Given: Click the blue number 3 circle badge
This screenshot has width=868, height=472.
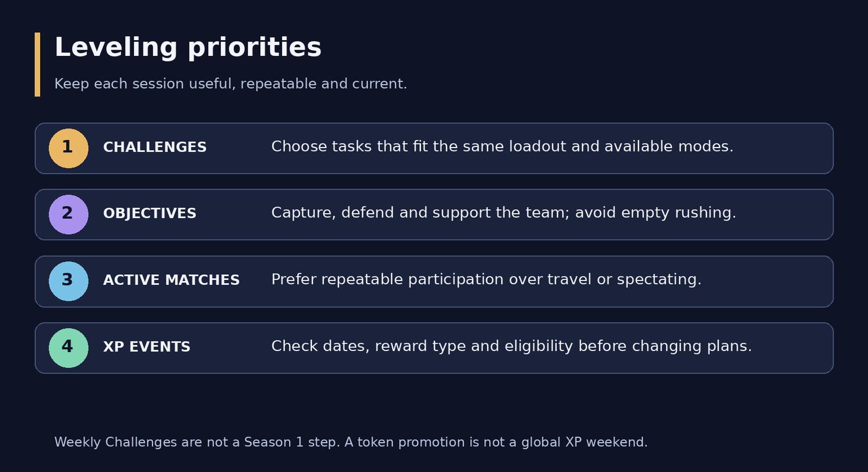Looking at the screenshot, I should point(68,282).
